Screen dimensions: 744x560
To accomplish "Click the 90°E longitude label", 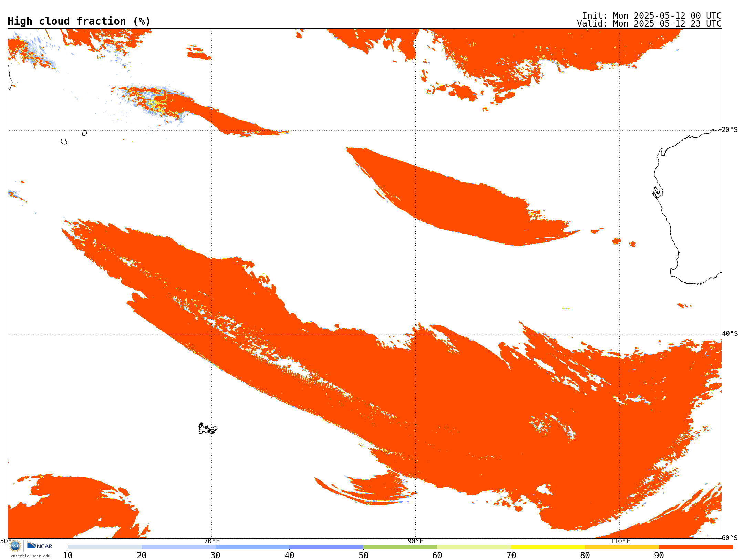I will pos(415,541).
